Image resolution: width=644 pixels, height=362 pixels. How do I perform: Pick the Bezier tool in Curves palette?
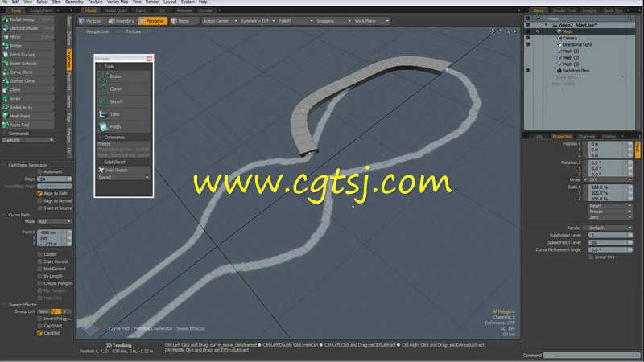pos(124,76)
